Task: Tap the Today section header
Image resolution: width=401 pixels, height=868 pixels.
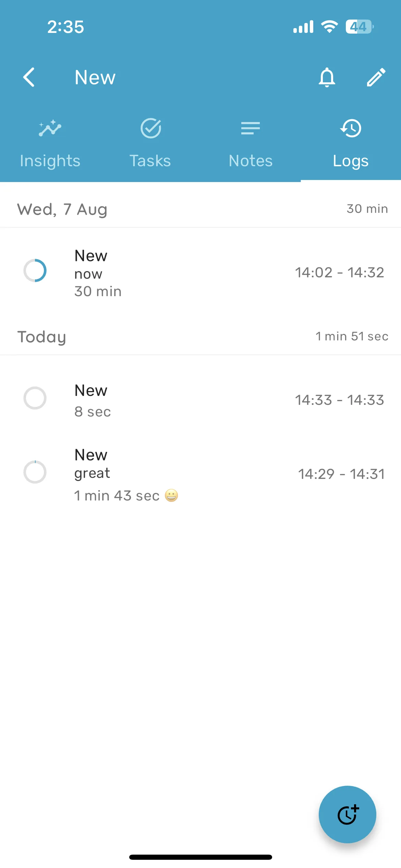Action: [200, 337]
